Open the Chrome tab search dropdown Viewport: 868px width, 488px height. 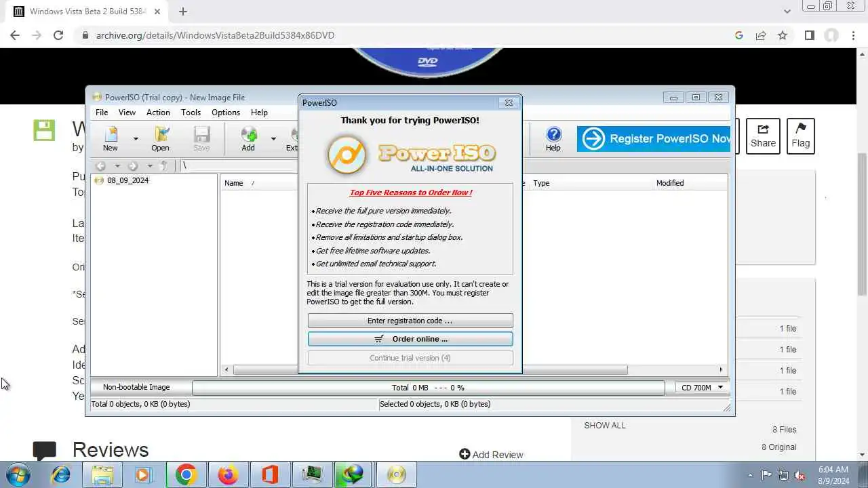coord(787,12)
